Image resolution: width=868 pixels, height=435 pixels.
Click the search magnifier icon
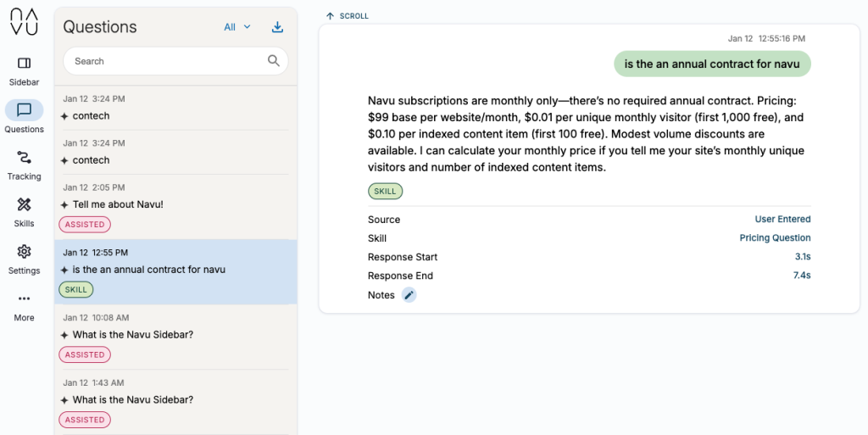pyautogui.click(x=274, y=61)
